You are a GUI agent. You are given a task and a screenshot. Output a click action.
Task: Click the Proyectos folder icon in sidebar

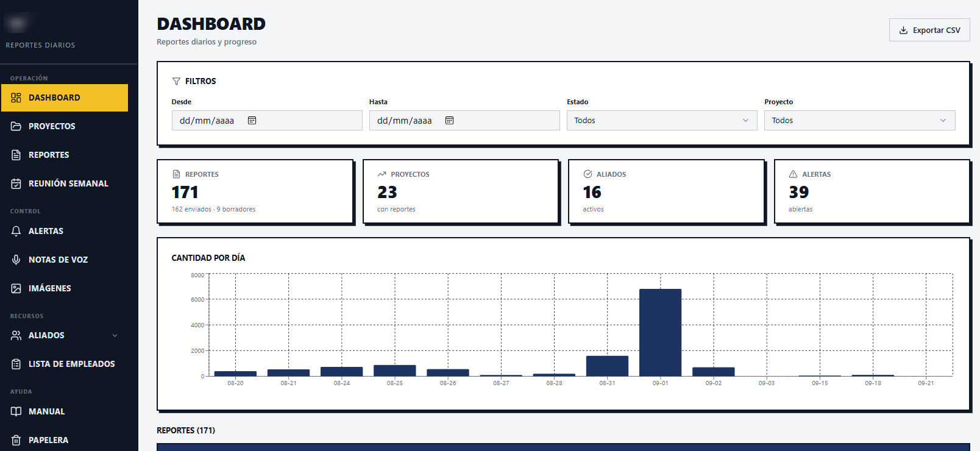[16, 126]
